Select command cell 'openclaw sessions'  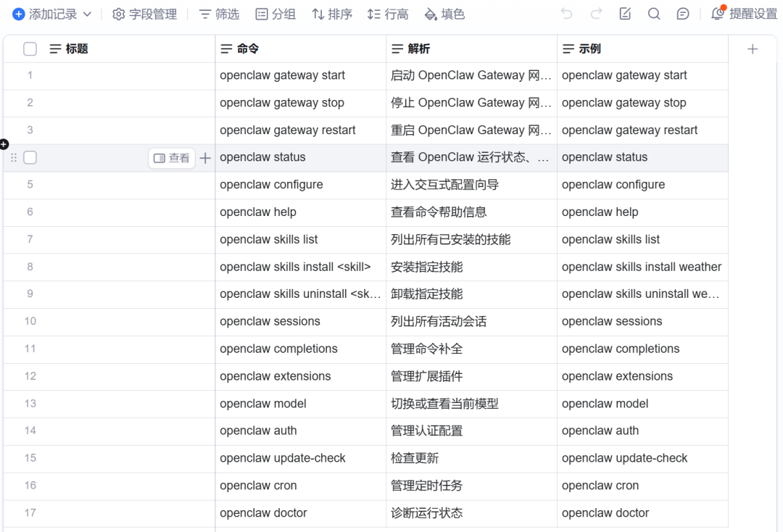pyautogui.click(x=301, y=322)
